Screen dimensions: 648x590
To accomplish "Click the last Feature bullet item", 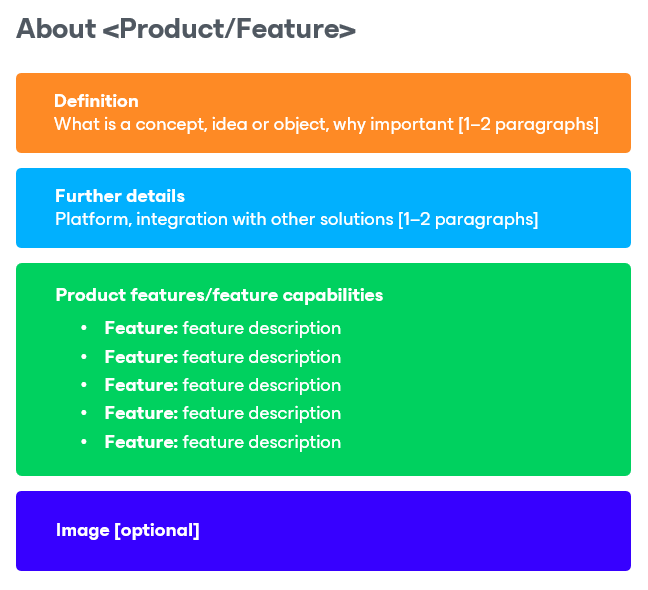I will (223, 442).
